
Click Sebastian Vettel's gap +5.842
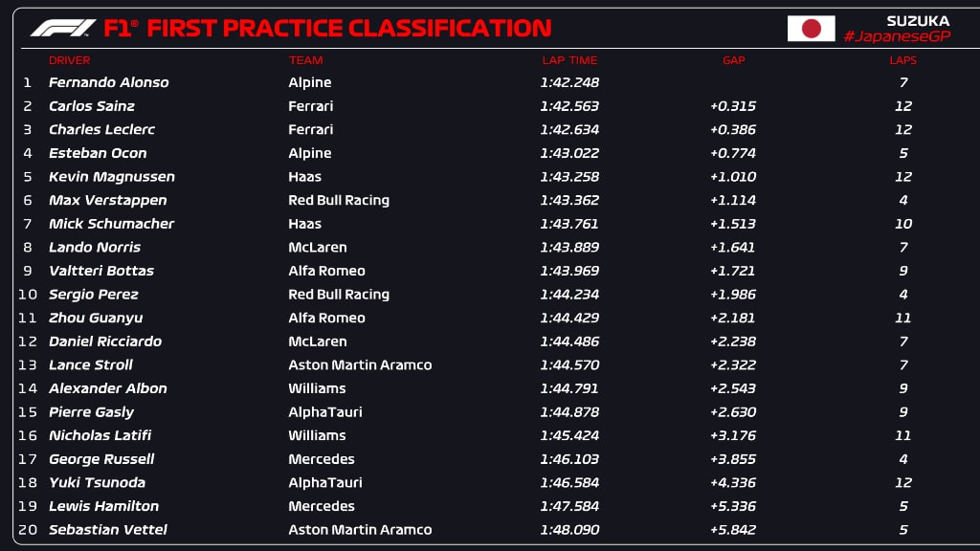[732, 530]
